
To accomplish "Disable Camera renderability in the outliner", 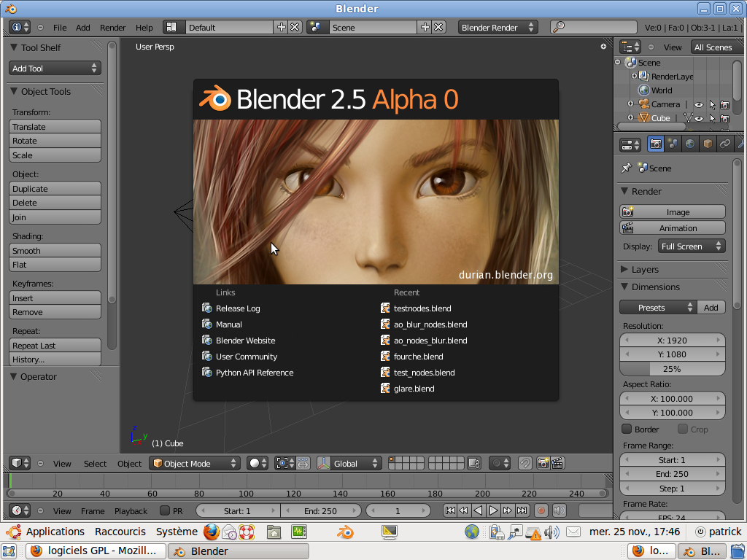I will click(725, 104).
